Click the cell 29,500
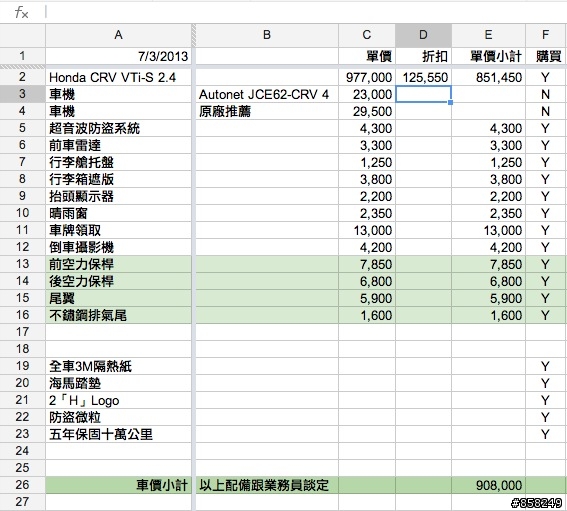The width and height of the screenshot is (567, 511). coord(367,111)
